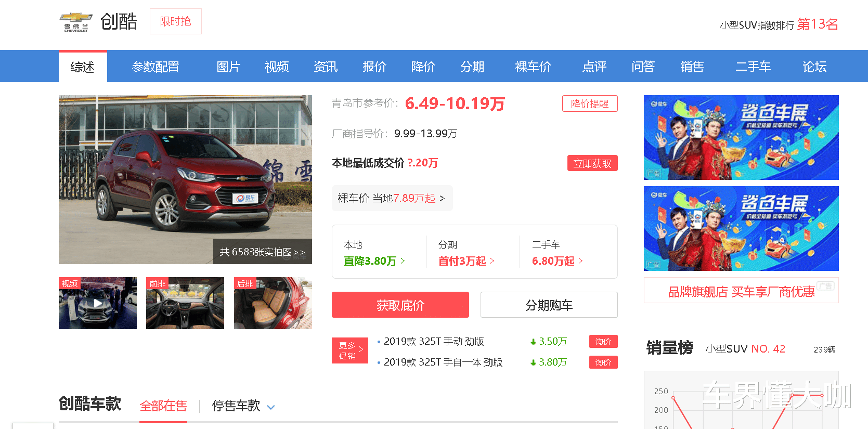Go to the 视频 tab

(x=277, y=67)
